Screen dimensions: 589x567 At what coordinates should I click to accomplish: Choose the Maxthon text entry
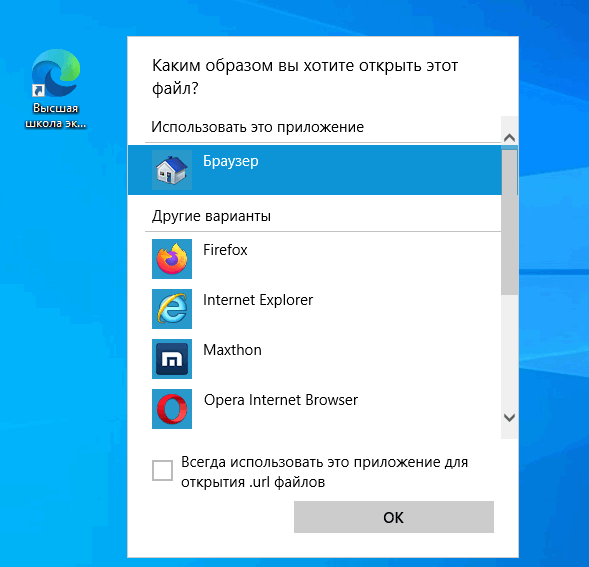pos(232,350)
